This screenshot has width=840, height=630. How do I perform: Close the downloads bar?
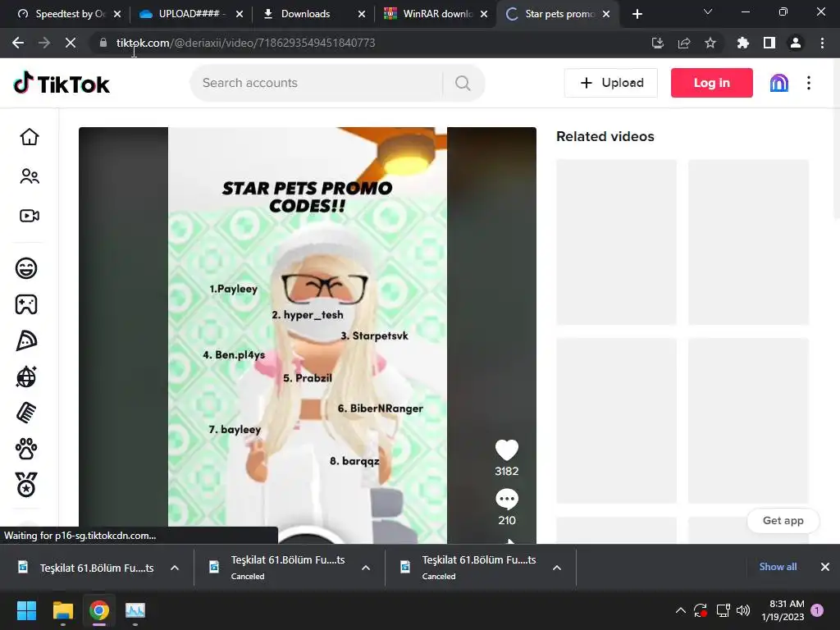click(x=825, y=566)
